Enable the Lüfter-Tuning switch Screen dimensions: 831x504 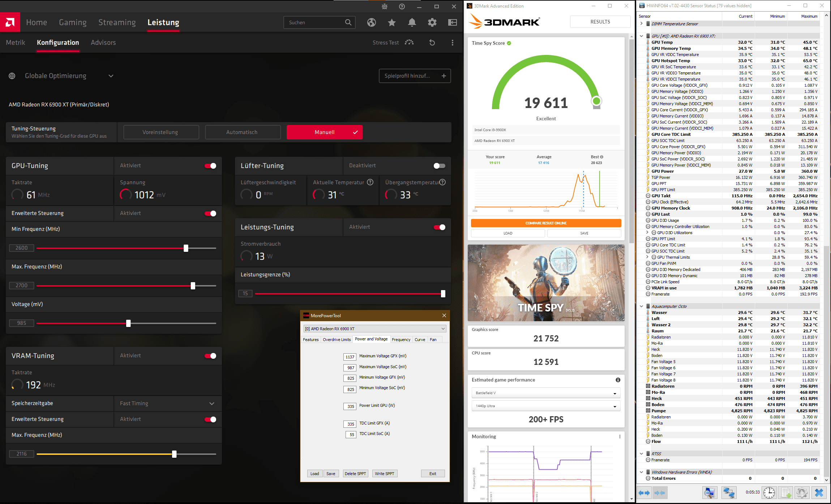(440, 166)
